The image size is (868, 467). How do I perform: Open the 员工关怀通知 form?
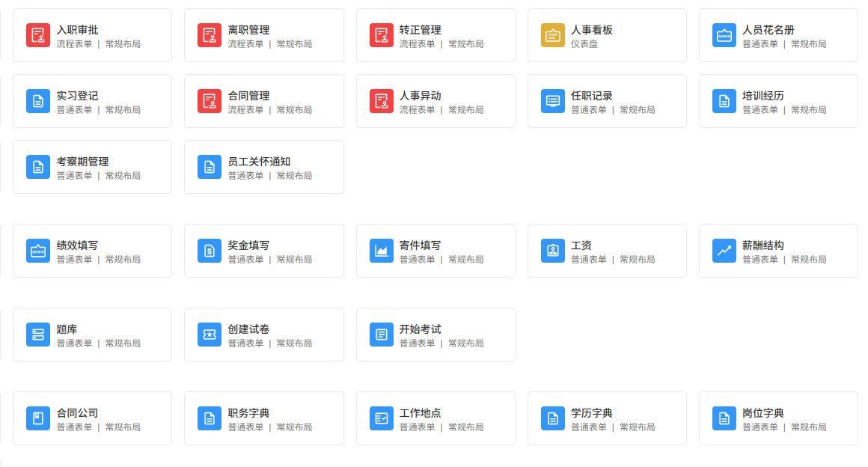pos(263,167)
